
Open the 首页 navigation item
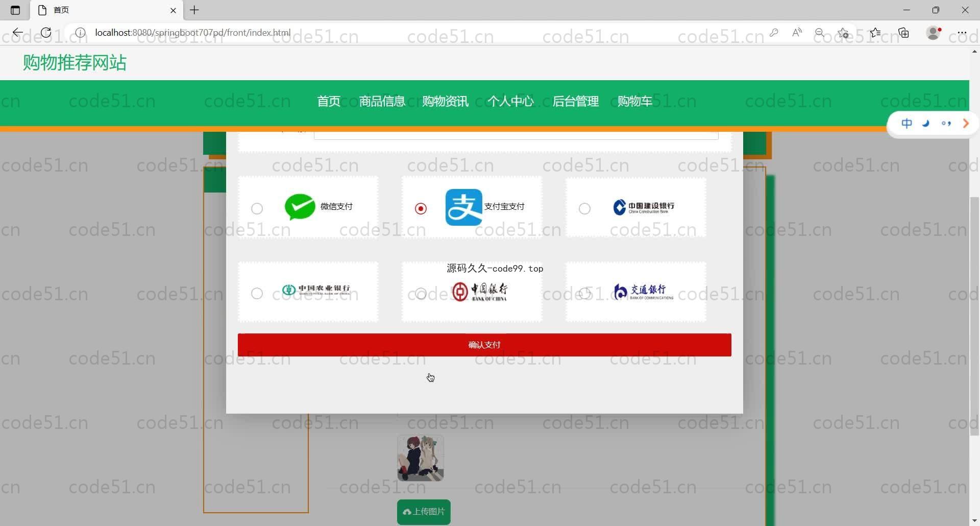329,101
